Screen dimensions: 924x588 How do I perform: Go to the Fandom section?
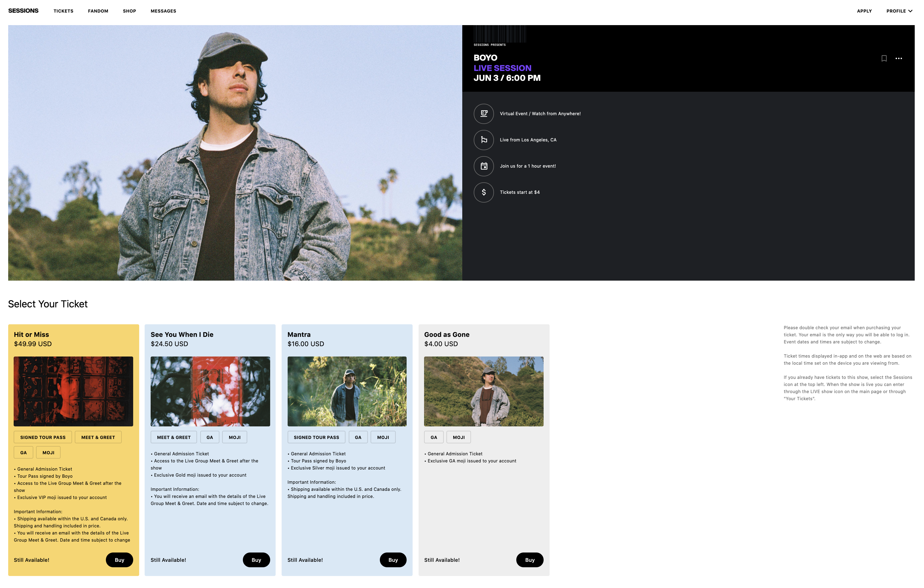coord(98,11)
